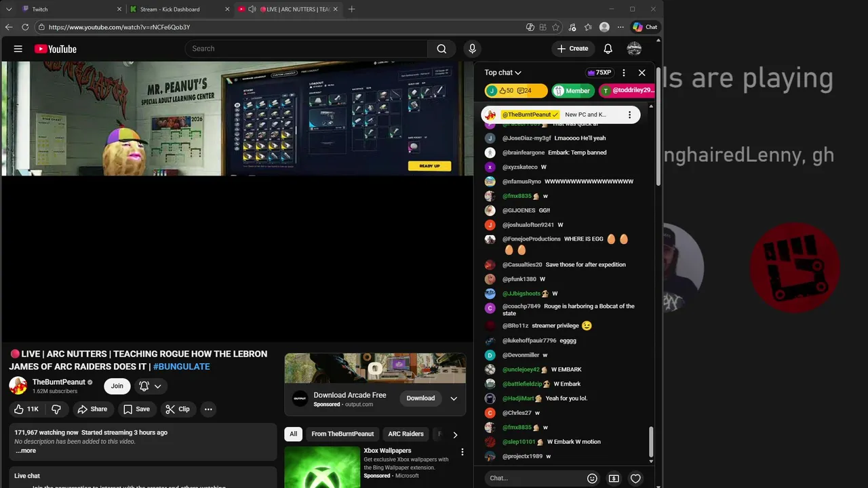Open YouTube hamburger guide menu

pos(18,49)
